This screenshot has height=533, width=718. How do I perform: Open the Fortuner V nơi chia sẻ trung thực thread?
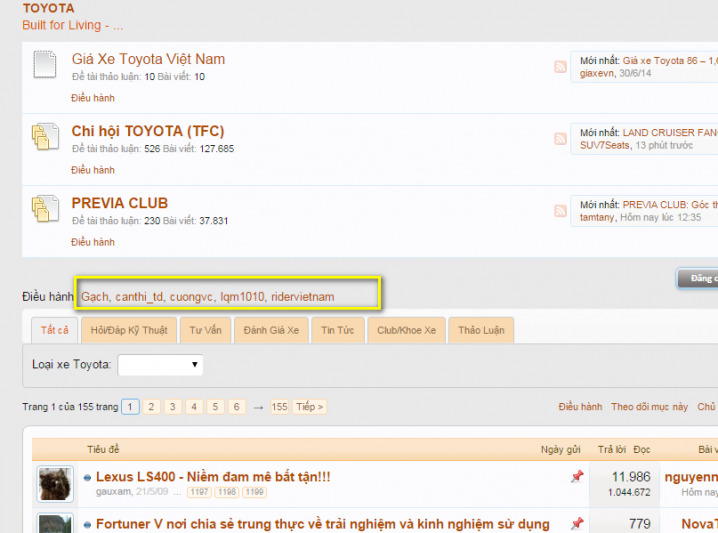[x=323, y=524]
